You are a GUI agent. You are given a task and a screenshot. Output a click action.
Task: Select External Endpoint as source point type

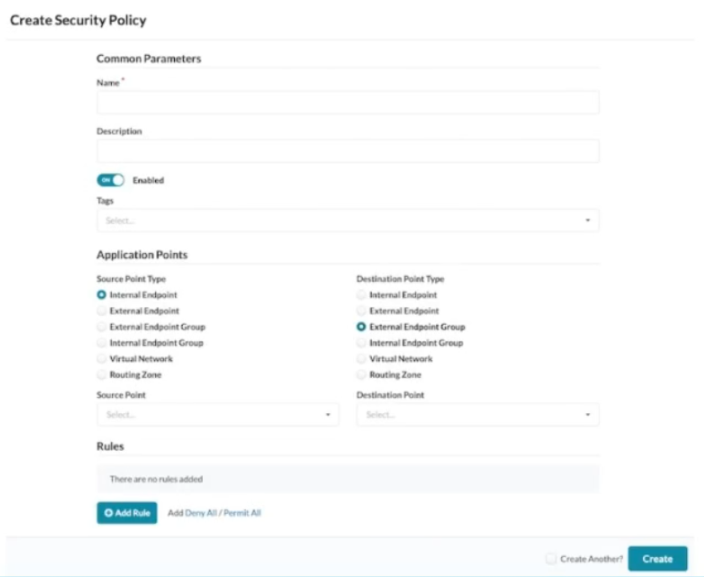coord(101,311)
